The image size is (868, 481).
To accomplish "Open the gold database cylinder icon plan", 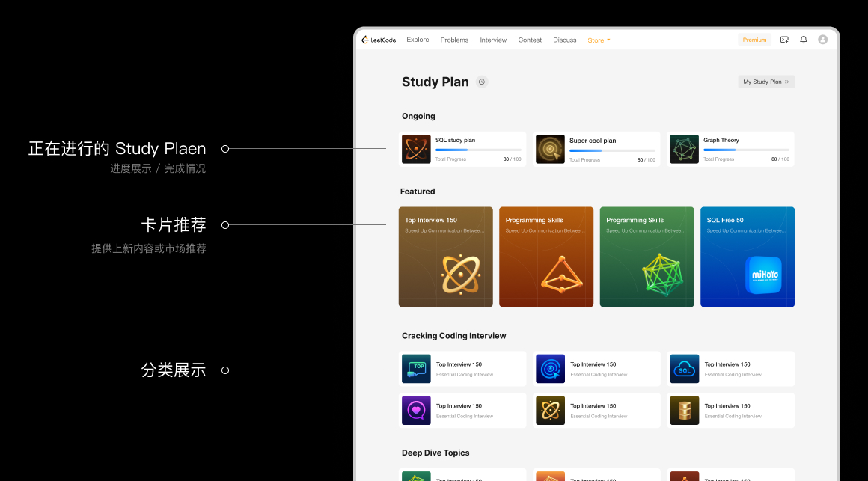I will (x=684, y=411).
